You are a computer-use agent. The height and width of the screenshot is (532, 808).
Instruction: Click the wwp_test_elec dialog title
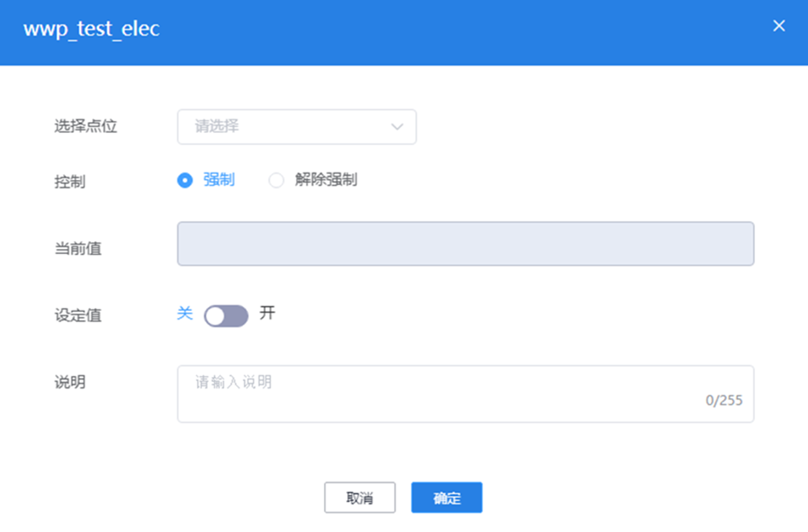tap(91, 29)
